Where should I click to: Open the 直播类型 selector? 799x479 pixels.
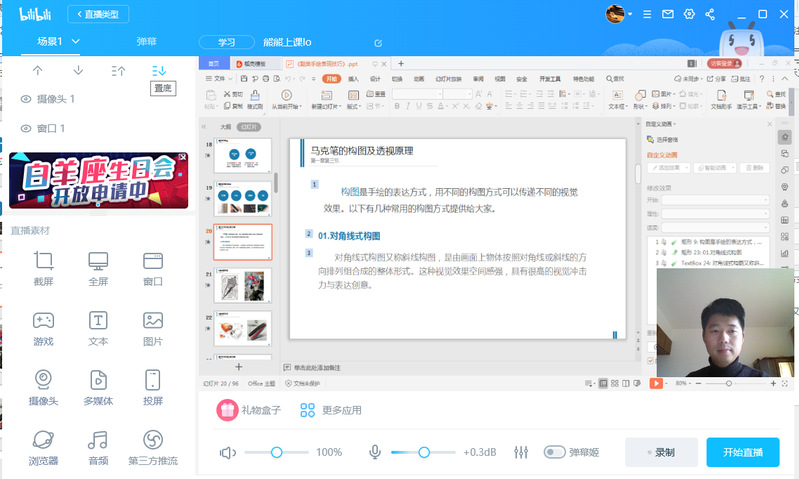point(98,14)
